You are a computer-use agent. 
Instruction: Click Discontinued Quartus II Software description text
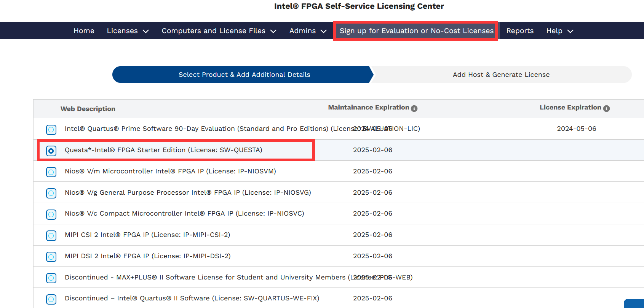coord(192,298)
